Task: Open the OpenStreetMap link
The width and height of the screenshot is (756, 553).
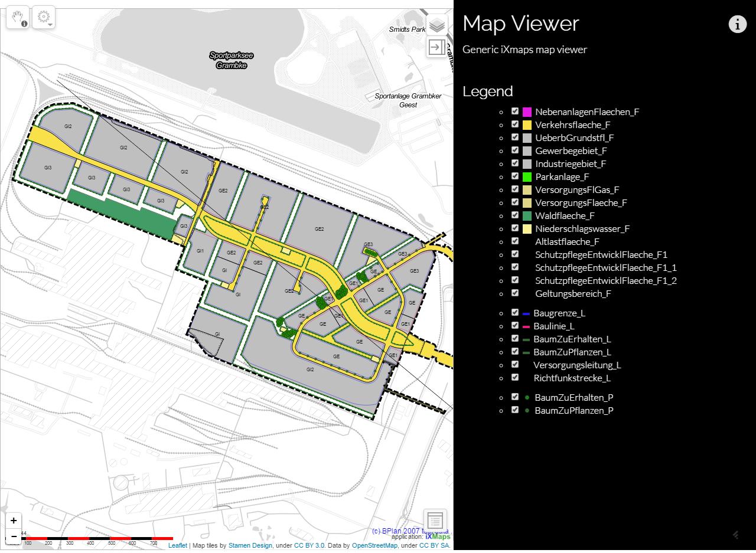Action: click(x=374, y=546)
